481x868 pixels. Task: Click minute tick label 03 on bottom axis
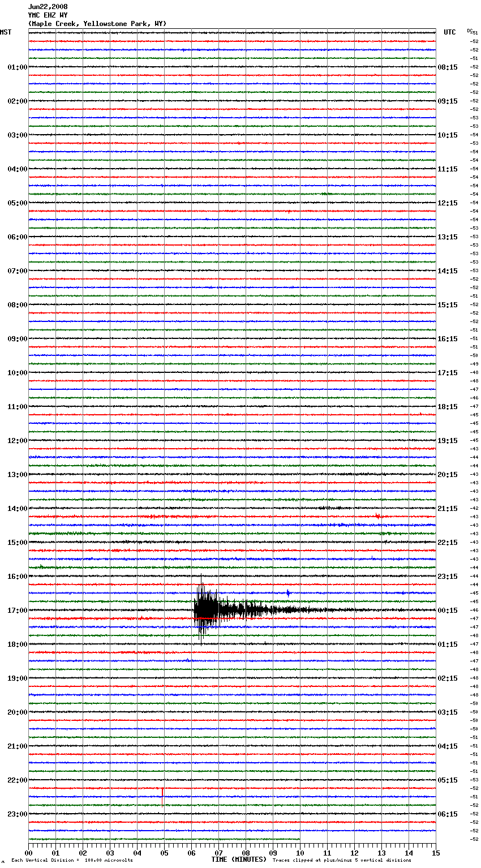[x=110, y=853]
